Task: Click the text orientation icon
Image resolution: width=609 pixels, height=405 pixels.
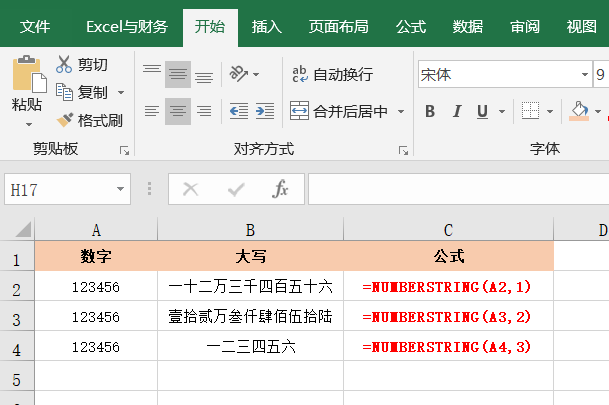Action: coord(238,73)
